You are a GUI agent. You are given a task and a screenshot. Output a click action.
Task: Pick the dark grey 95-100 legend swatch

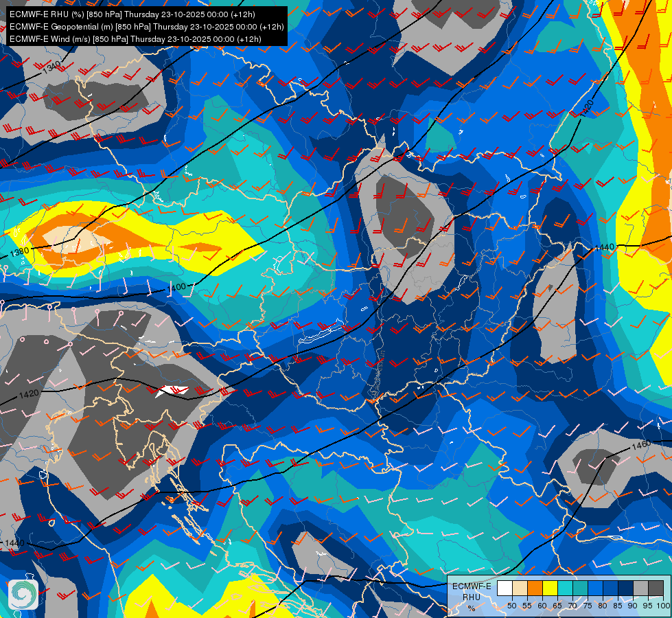pyautogui.click(x=656, y=588)
